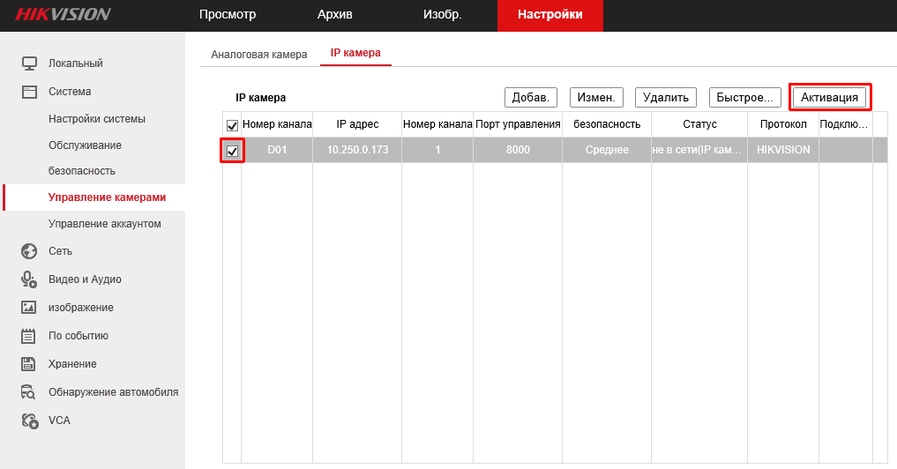Expand Видео и Аудио section
This screenshot has width=897, height=469.
click(x=85, y=279)
